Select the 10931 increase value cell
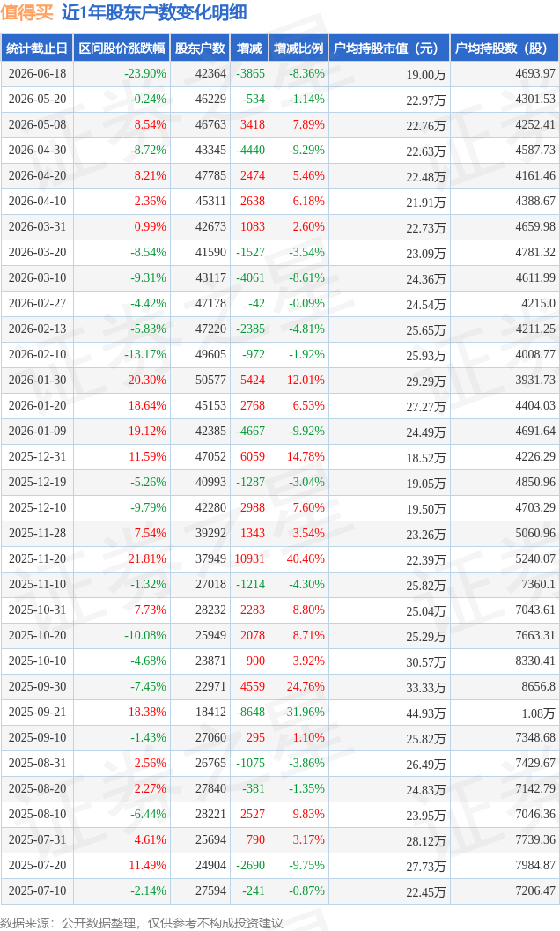This screenshot has height=931, width=560. coord(249,558)
